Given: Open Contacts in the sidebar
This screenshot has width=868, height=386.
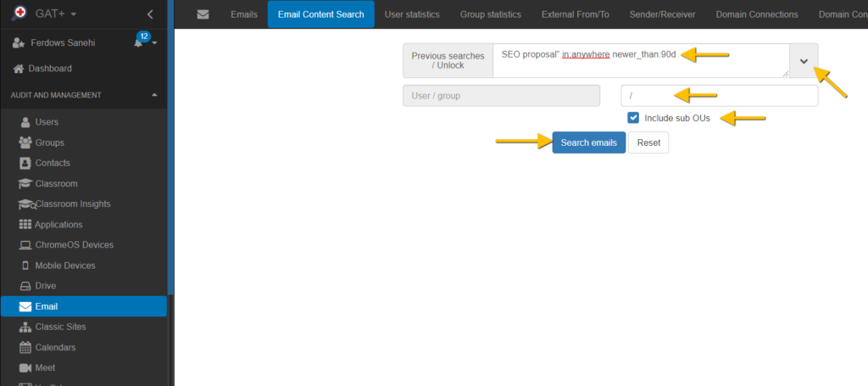Looking at the screenshot, I should pyautogui.click(x=53, y=163).
